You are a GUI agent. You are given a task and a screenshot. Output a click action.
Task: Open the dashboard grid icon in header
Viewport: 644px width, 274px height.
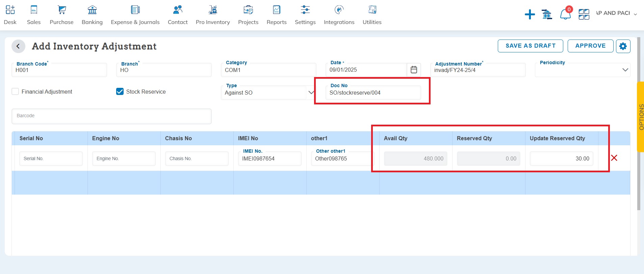click(584, 15)
